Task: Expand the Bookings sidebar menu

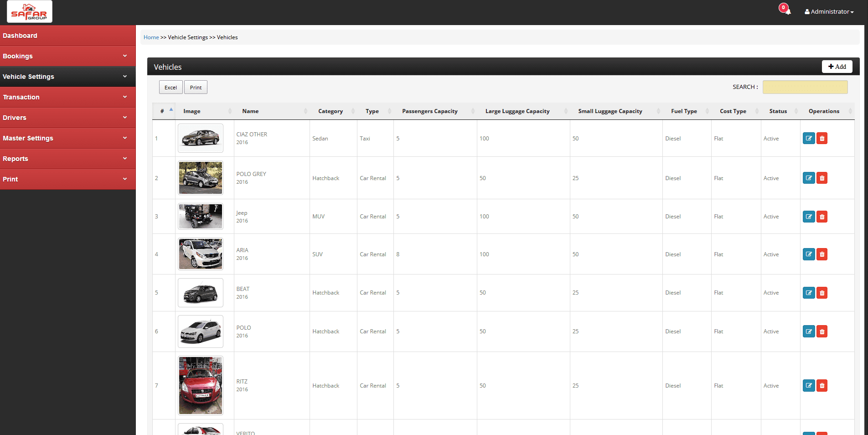Action: (67, 56)
